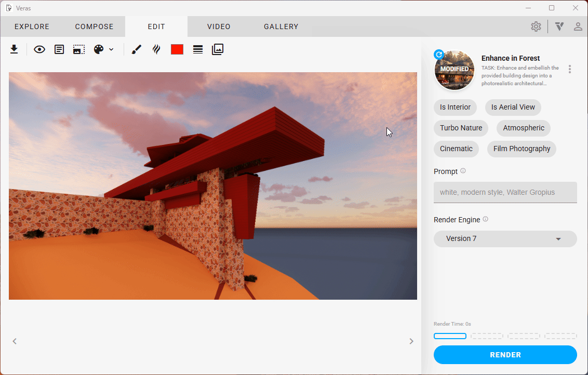The height and width of the screenshot is (375, 588).
Task: Click the flame heat icon
Action: pyautogui.click(x=156, y=49)
